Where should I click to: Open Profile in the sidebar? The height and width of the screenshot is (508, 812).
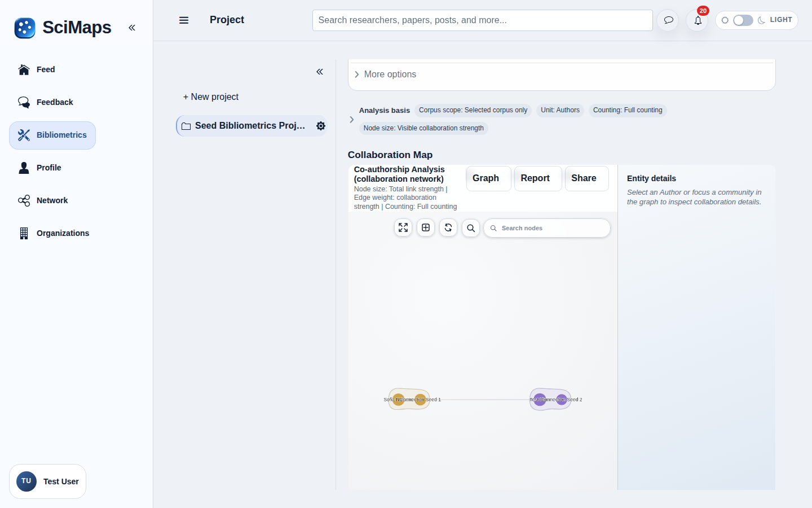39,168
